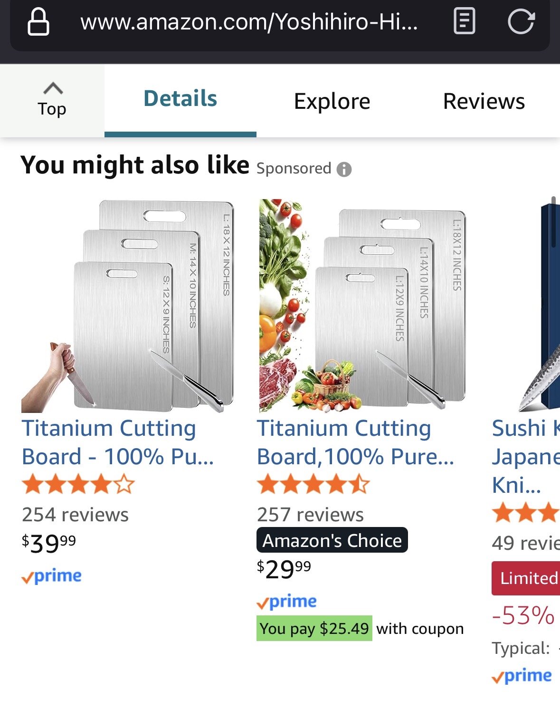Click prime logo under Sushi knife
This screenshot has width=560, height=728.
click(522, 676)
